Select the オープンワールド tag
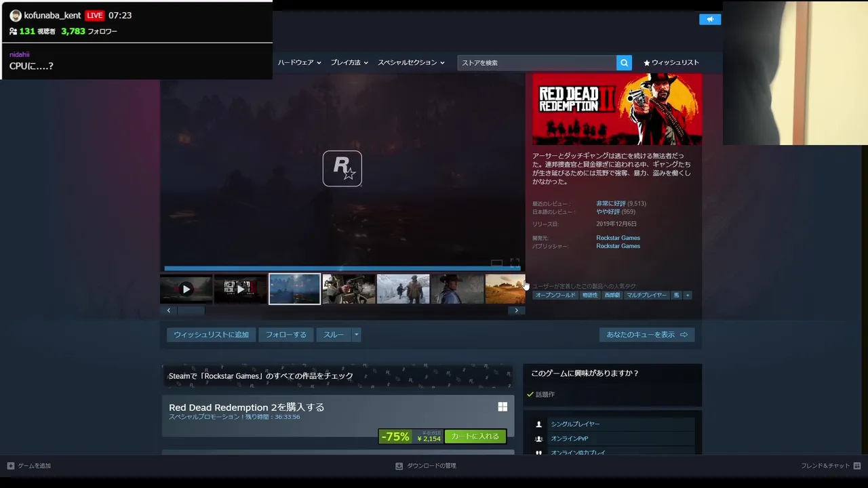Viewport: 868px width, 488px height. (555, 296)
